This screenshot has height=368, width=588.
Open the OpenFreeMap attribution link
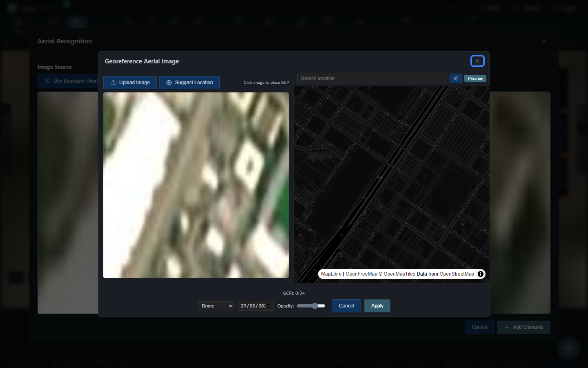pyautogui.click(x=361, y=274)
